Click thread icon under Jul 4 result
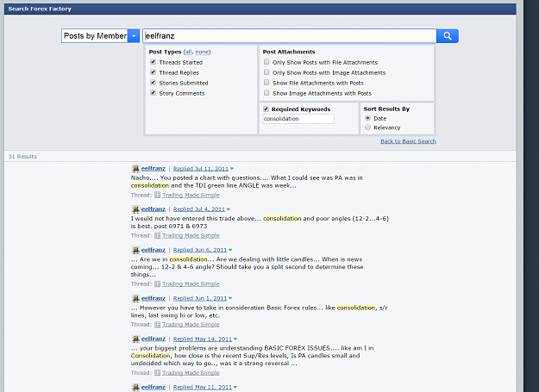This screenshot has height=392, width=539. (x=157, y=235)
